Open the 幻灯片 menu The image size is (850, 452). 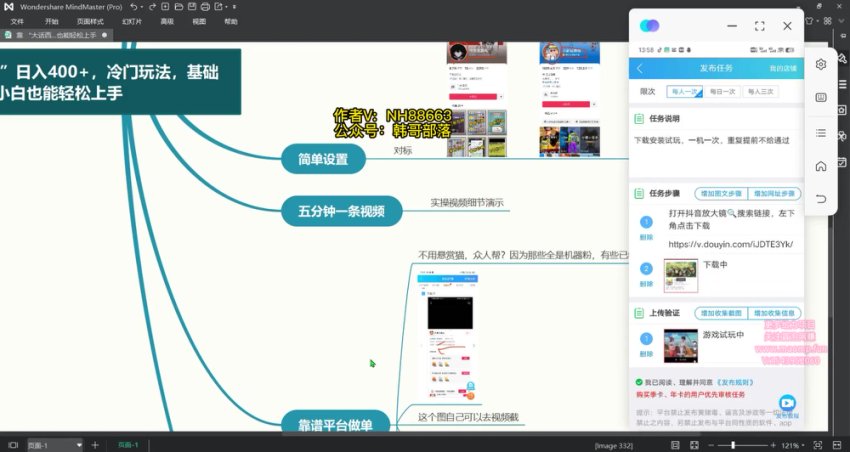[x=131, y=21]
